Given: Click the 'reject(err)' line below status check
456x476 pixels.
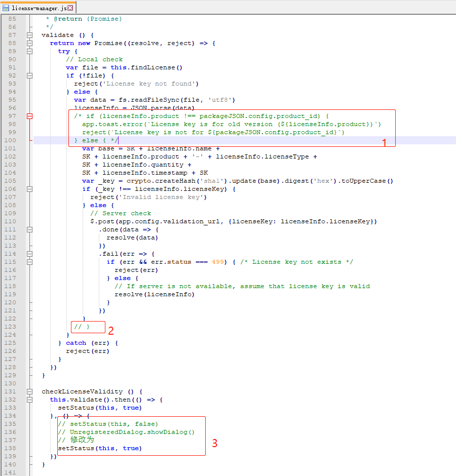Looking at the screenshot, I should (x=136, y=270).
